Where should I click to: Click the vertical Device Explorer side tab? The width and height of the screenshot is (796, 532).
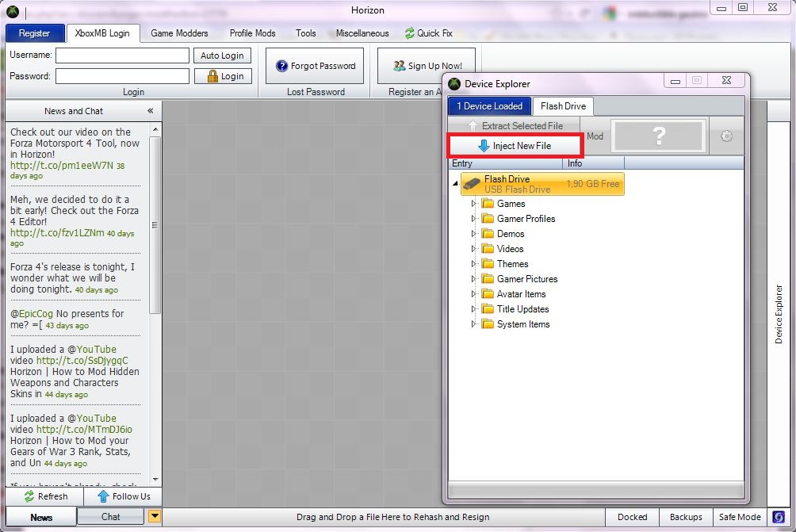coord(779,314)
